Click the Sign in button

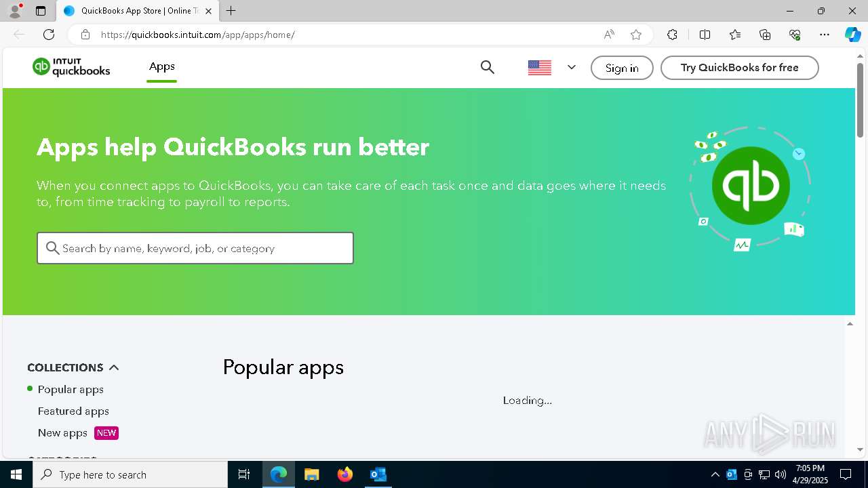point(622,68)
